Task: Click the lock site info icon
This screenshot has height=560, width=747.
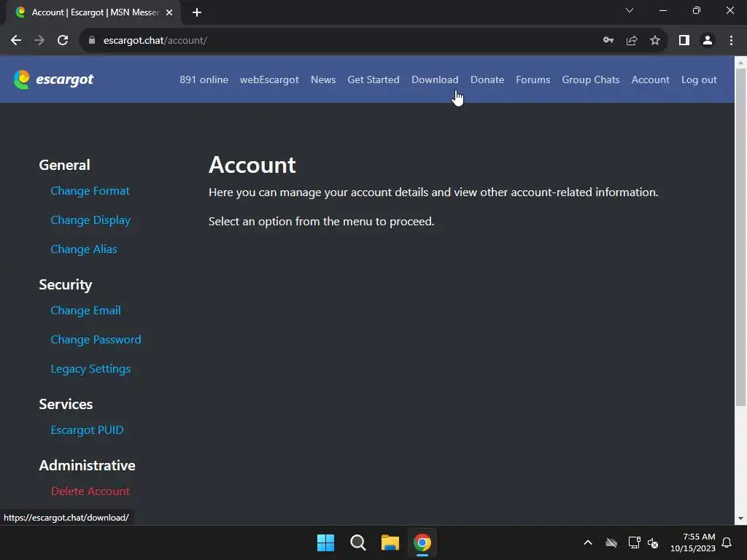Action: coord(91,41)
